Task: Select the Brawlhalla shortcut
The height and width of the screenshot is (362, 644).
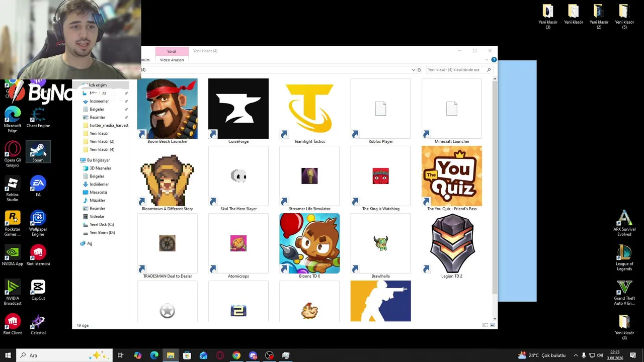Action: point(380,246)
